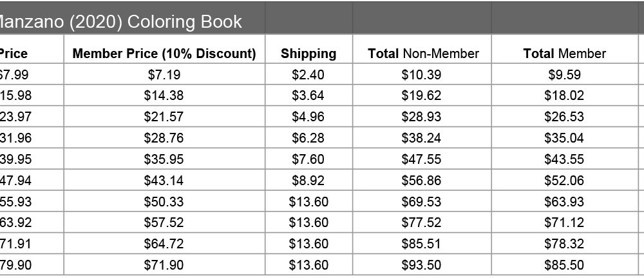Select the $43.14 member price cell
The image size is (644, 278).
click(x=164, y=181)
